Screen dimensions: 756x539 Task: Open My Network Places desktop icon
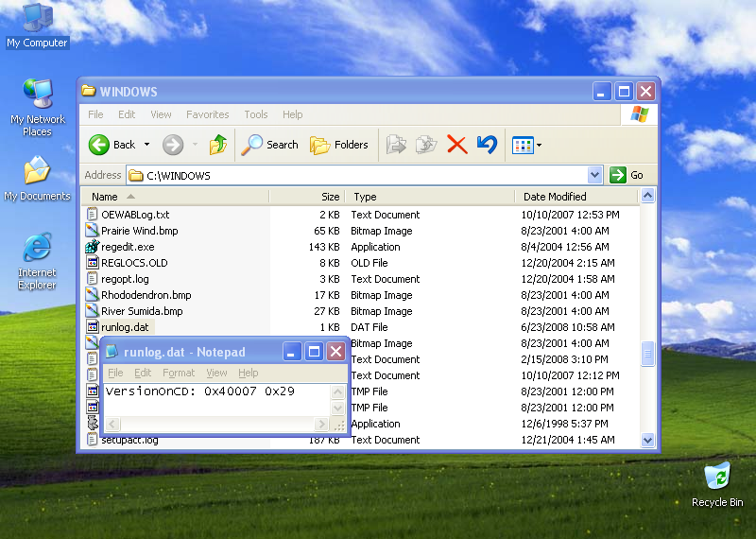[x=38, y=107]
